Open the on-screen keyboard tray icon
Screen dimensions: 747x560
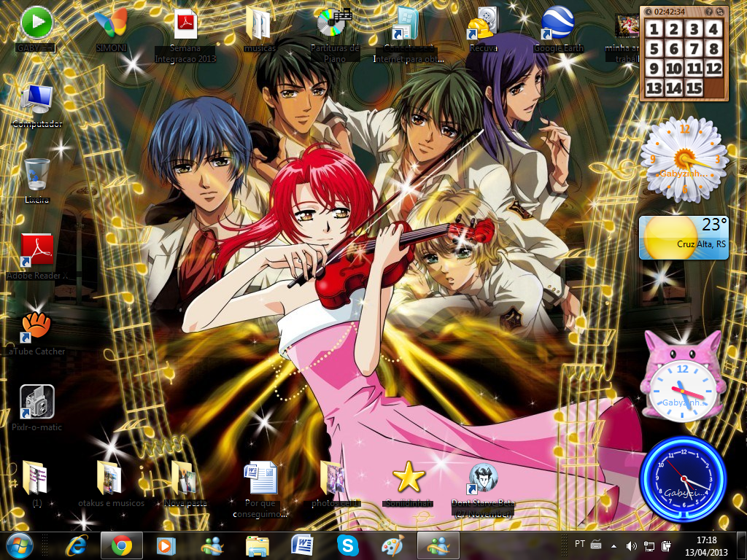[x=596, y=544]
